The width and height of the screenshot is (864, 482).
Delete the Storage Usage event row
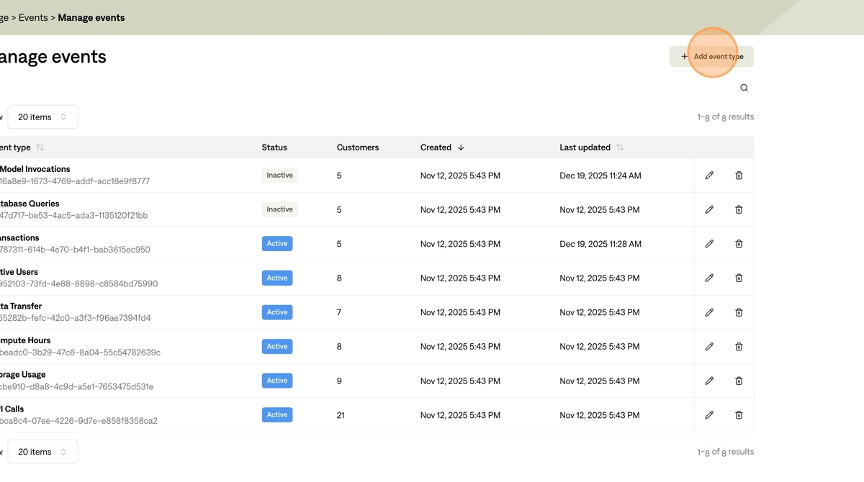(x=739, y=381)
